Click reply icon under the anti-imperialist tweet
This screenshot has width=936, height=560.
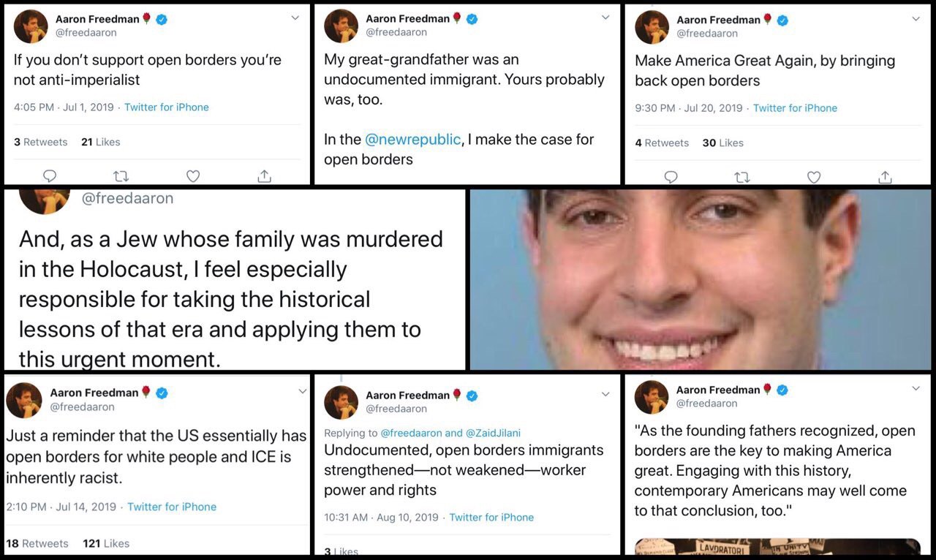coord(50,175)
